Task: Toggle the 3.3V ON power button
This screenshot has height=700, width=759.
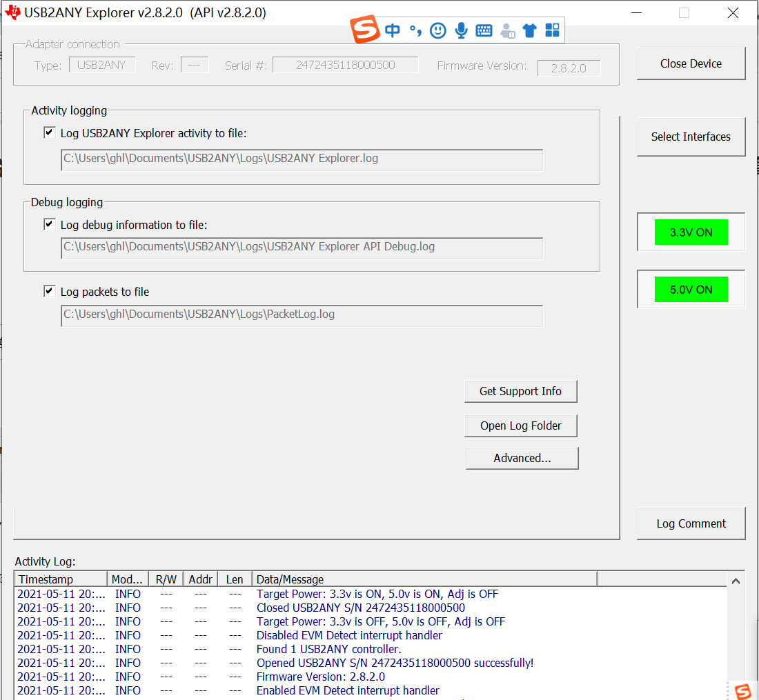Action: 691,232
